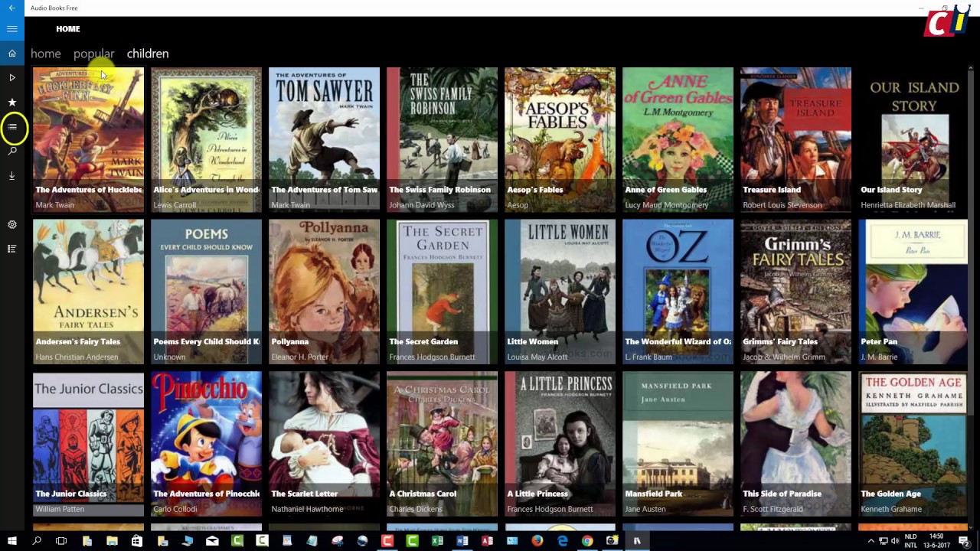Open Mansfield Park audiobook

678,444
